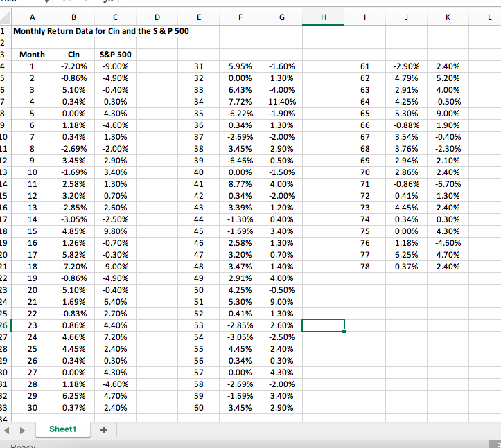
Task: Click Cin value 3.54% for month 67
Action: click(407, 137)
